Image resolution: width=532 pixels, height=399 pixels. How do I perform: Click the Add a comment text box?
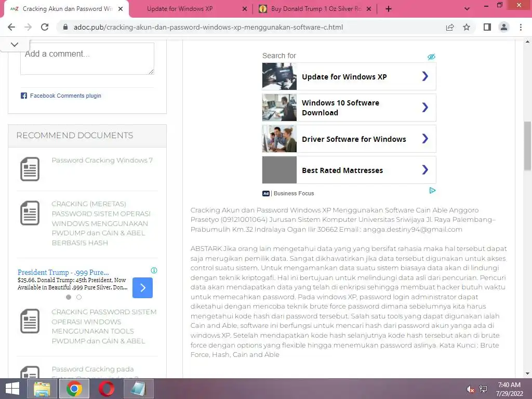pyautogui.click(x=87, y=58)
